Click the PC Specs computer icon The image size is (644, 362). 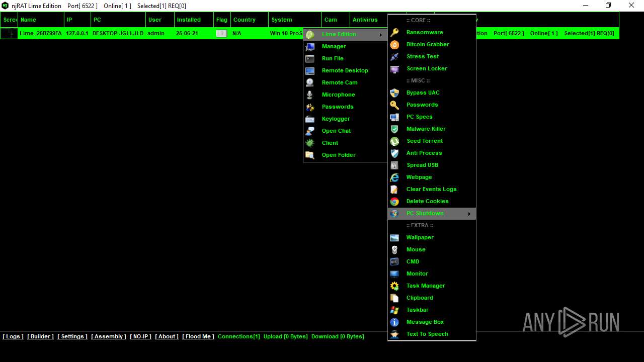pos(395,117)
